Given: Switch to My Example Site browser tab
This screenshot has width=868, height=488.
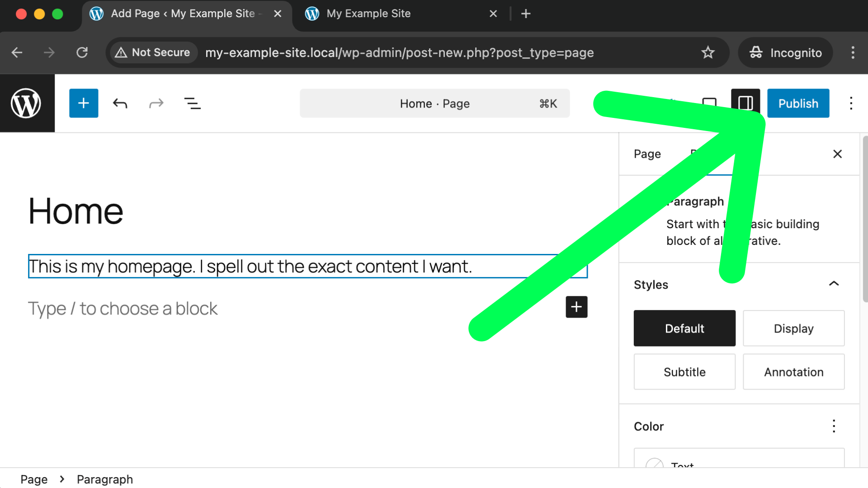Looking at the screenshot, I should click(368, 14).
